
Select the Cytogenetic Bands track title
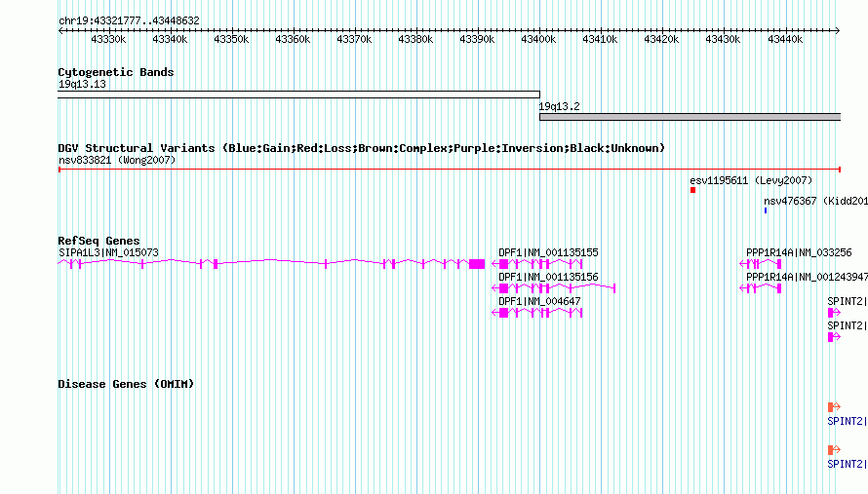[116, 72]
